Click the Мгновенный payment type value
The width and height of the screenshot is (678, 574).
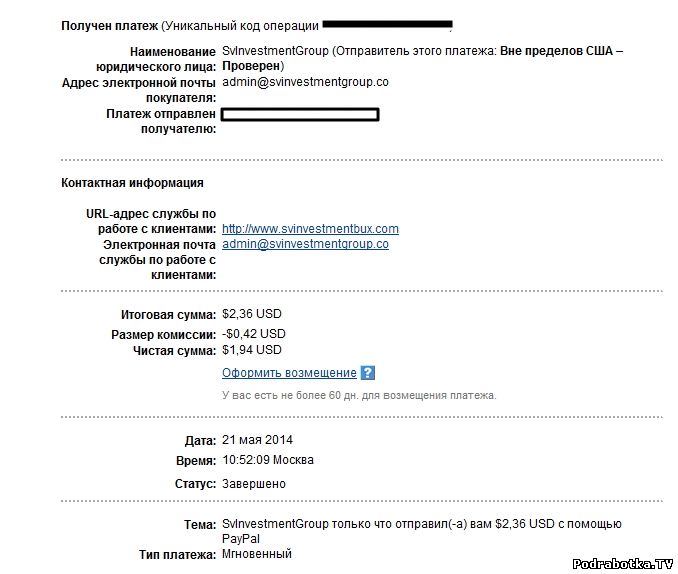click(x=256, y=554)
